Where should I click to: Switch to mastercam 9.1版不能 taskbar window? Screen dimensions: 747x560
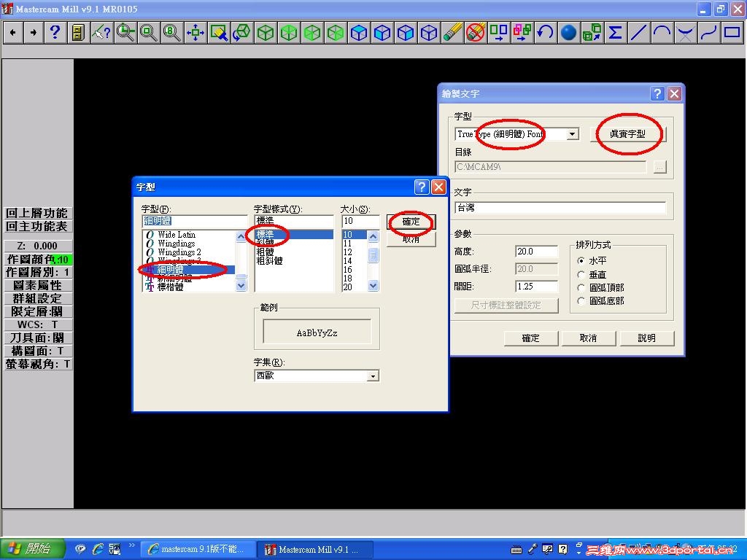point(199,550)
